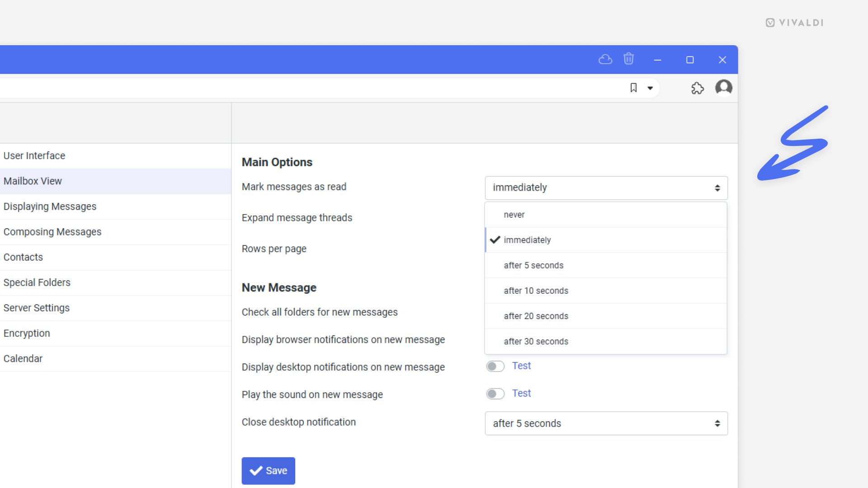Click the Save button

268,471
